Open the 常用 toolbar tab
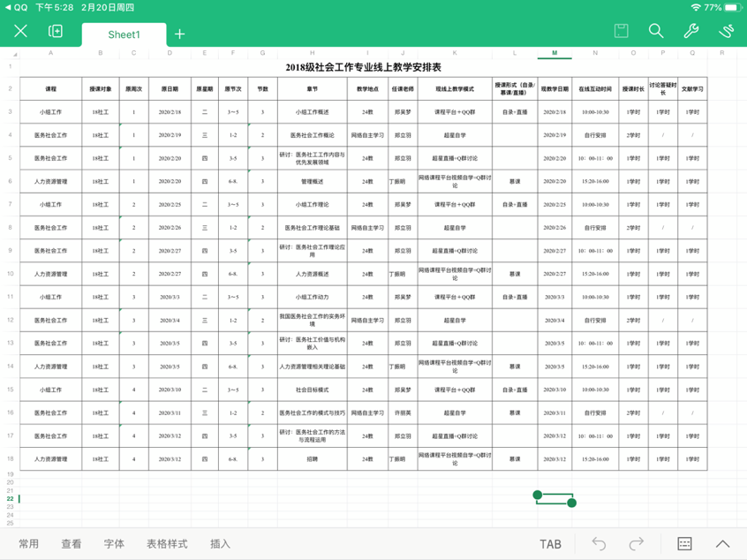The image size is (747, 560). coord(29,544)
